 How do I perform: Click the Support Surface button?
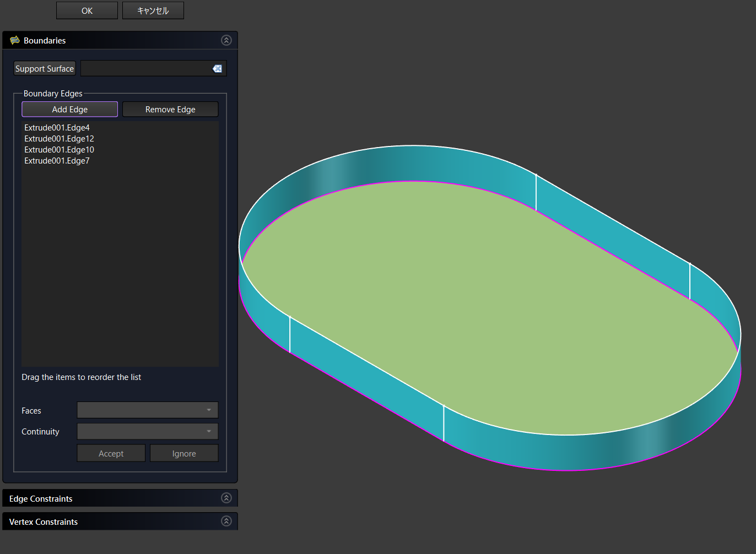click(x=45, y=68)
